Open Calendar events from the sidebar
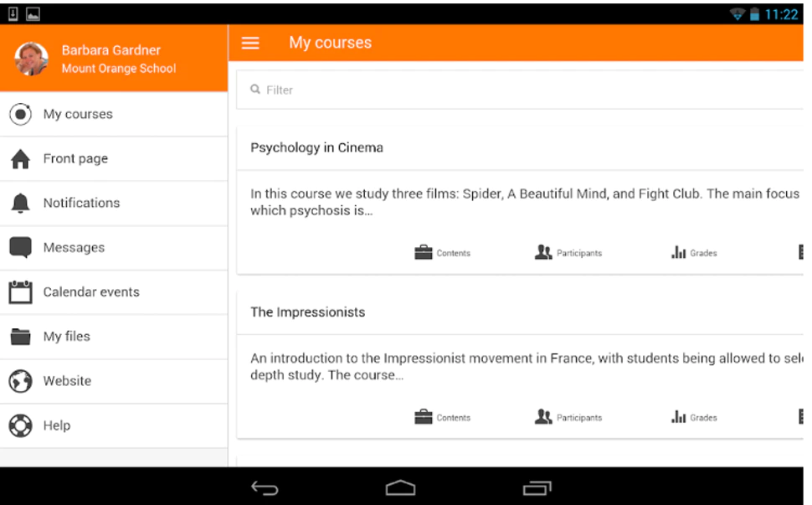Screen dimensions: 812x505 pyautogui.click(x=91, y=291)
